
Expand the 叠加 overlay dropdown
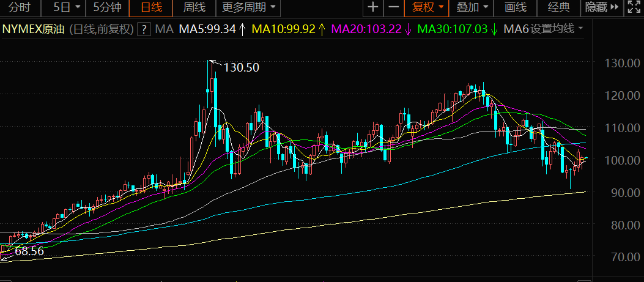472,8
